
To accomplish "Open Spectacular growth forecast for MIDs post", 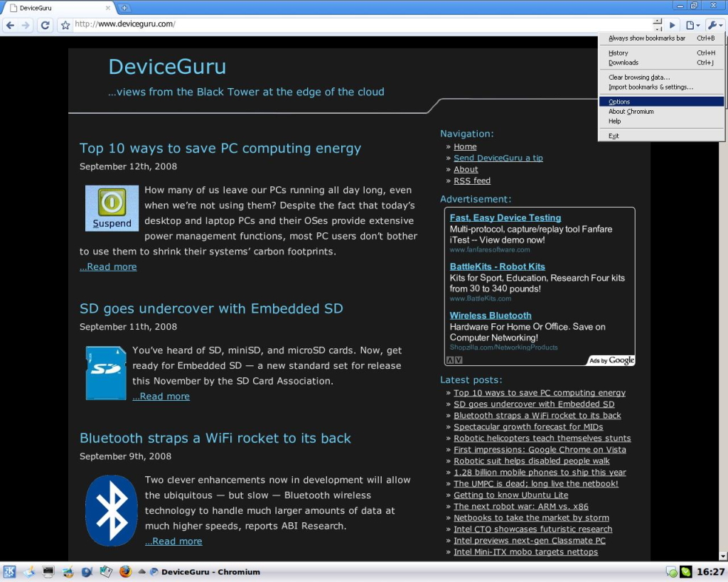I will [528, 427].
